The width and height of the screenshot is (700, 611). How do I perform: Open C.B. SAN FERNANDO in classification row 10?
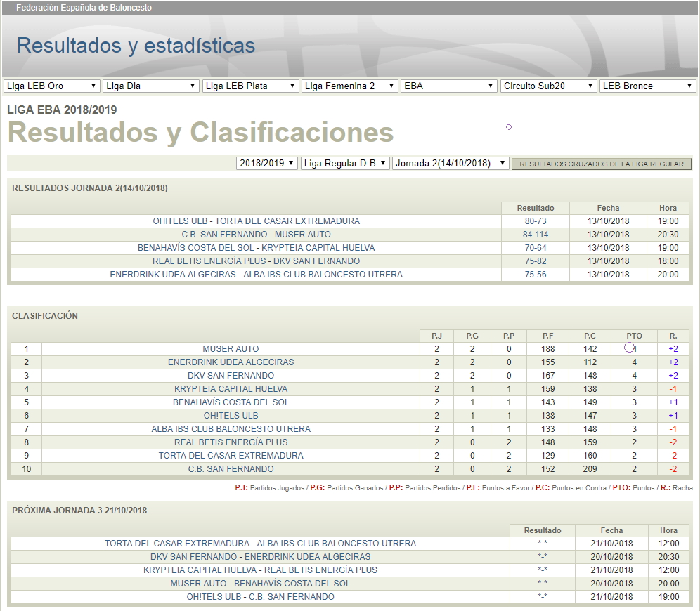(x=231, y=469)
